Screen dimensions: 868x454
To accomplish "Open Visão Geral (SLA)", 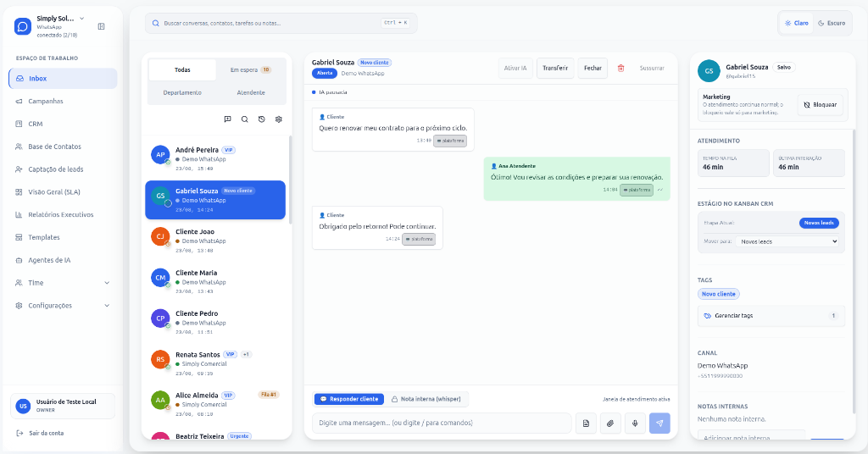I will click(63, 192).
